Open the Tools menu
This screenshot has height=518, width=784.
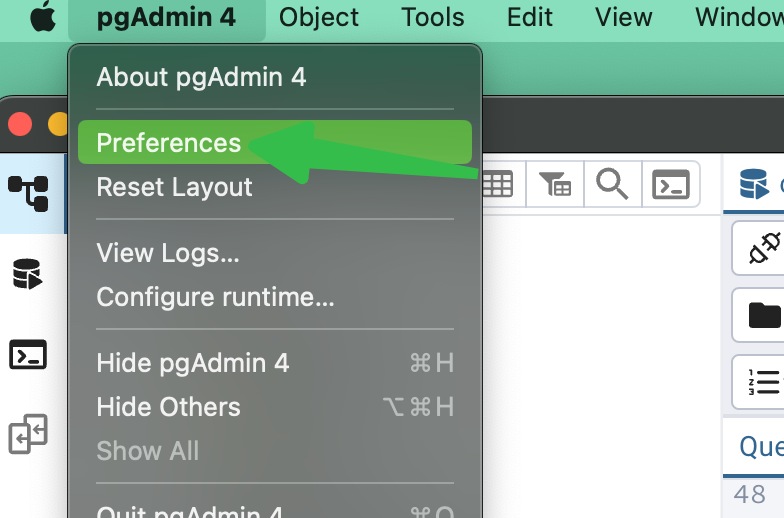(432, 18)
